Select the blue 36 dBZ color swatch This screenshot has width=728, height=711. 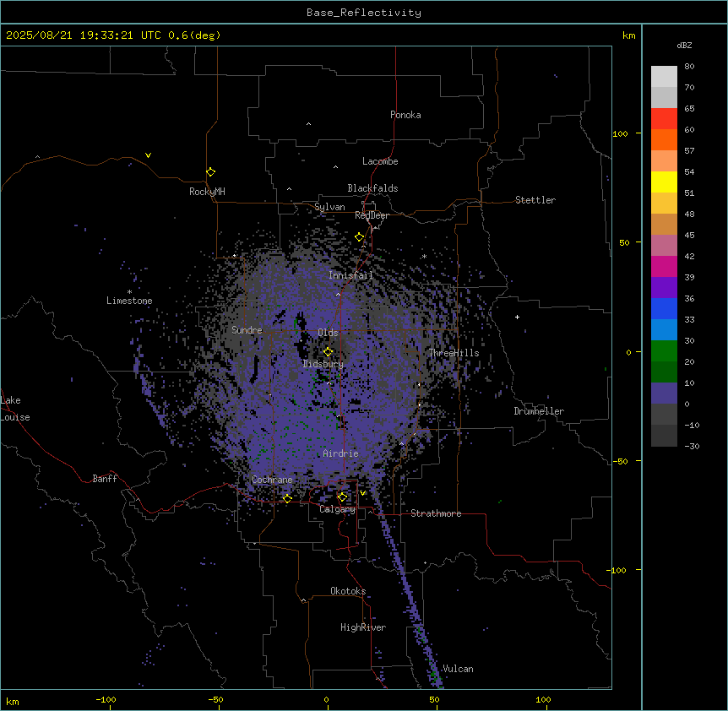[x=664, y=308]
